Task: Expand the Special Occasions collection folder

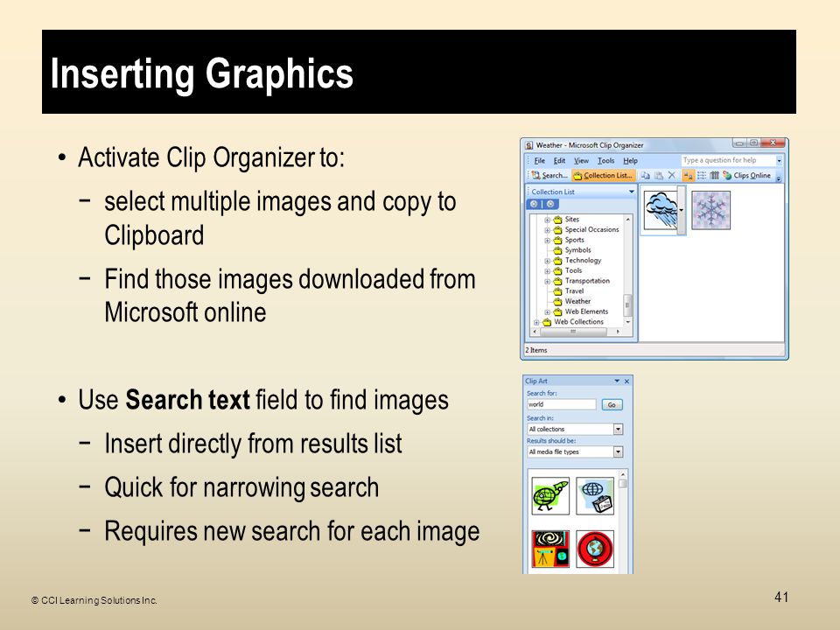Action: (x=548, y=230)
